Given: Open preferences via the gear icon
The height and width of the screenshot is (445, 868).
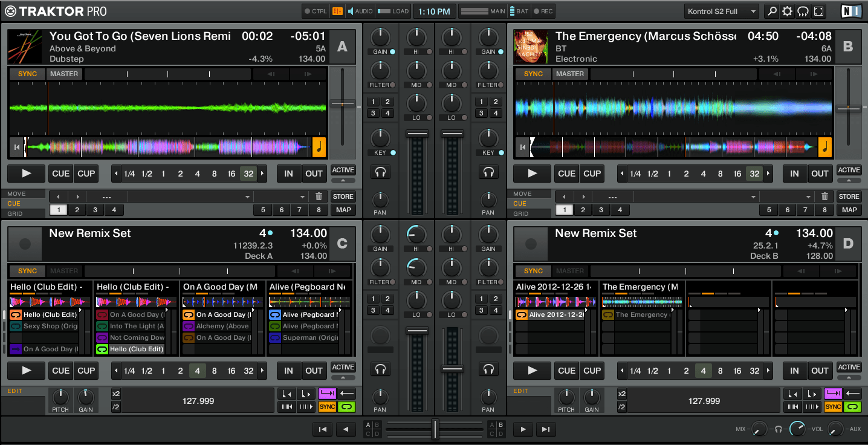Looking at the screenshot, I should click(x=787, y=11).
